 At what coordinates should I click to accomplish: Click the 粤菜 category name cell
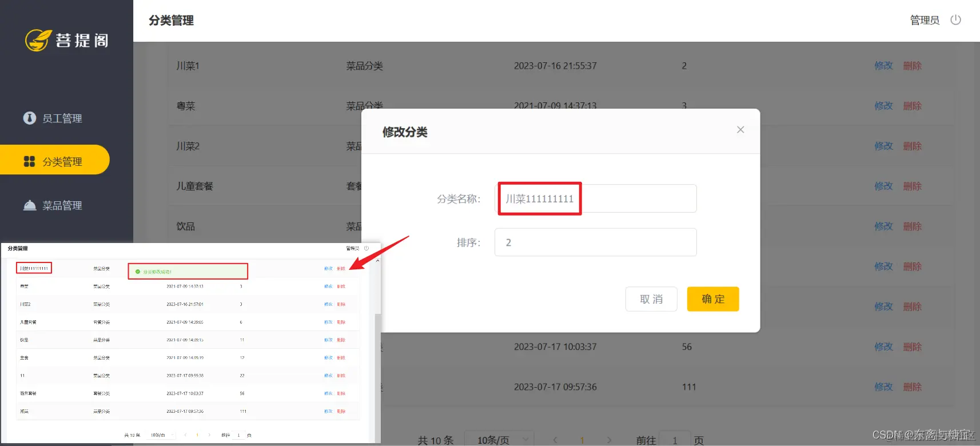click(x=186, y=106)
